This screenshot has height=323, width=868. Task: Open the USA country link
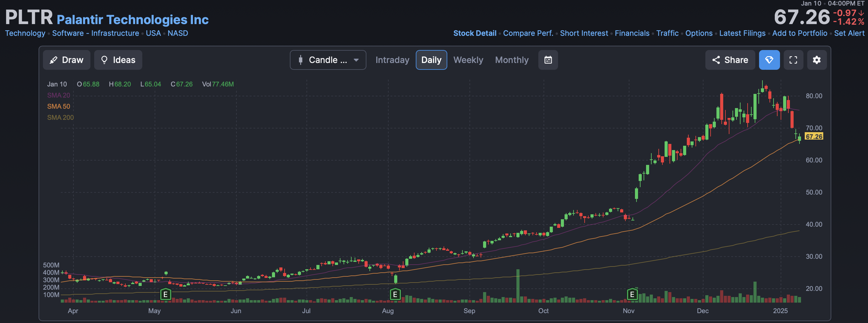pyautogui.click(x=153, y=33)
